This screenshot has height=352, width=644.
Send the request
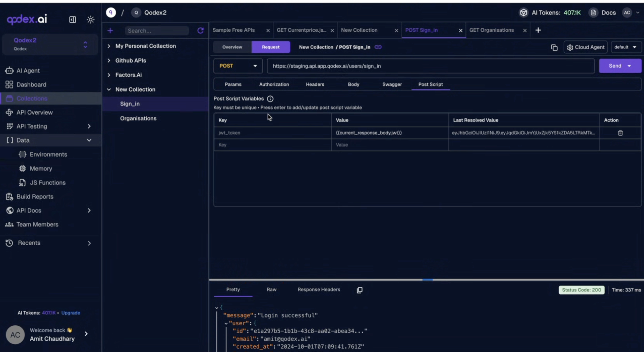[x=615, y=66]
